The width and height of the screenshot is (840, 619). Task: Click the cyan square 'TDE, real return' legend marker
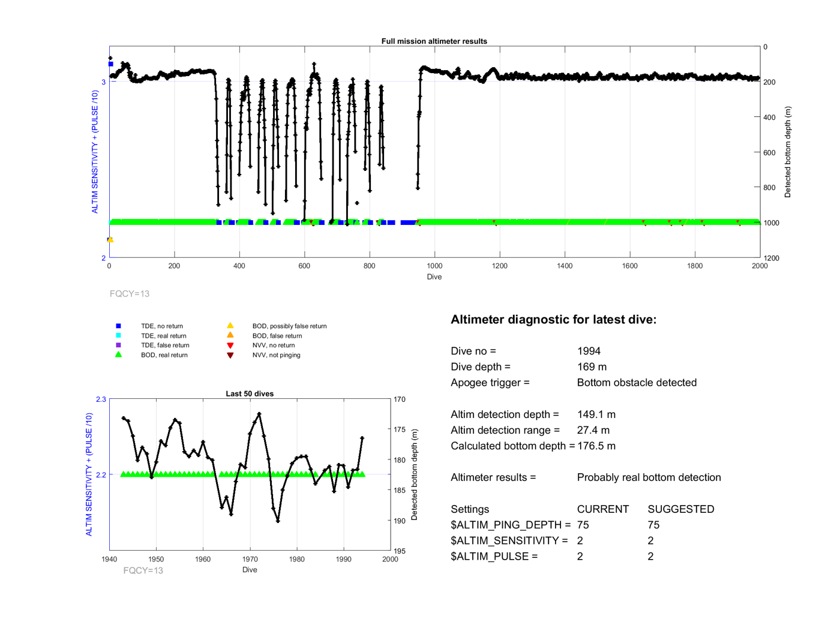coord(118,335)
